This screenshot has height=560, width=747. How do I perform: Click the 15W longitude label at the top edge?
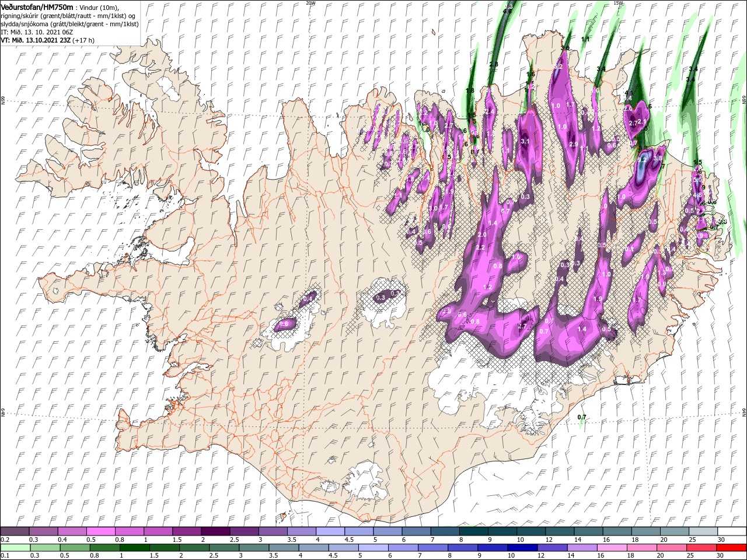619,3
